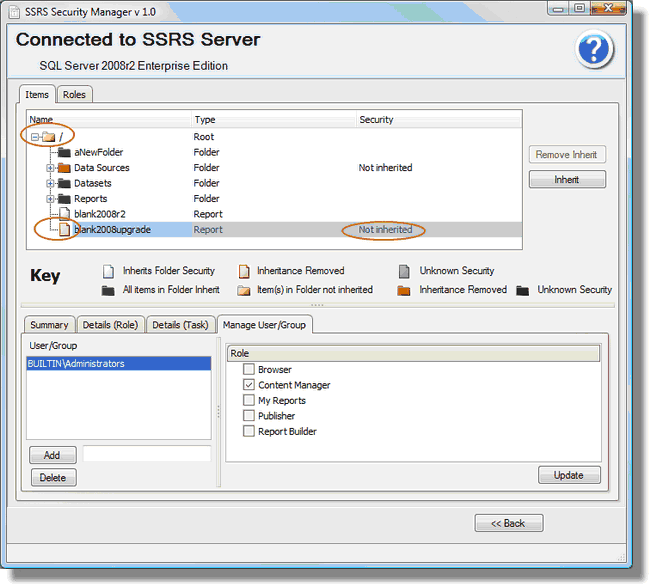Image resolution: width=651 pixels, height=587 pixels.
Task: Click the Unknown Security page key icon
Action: (404, 271)
